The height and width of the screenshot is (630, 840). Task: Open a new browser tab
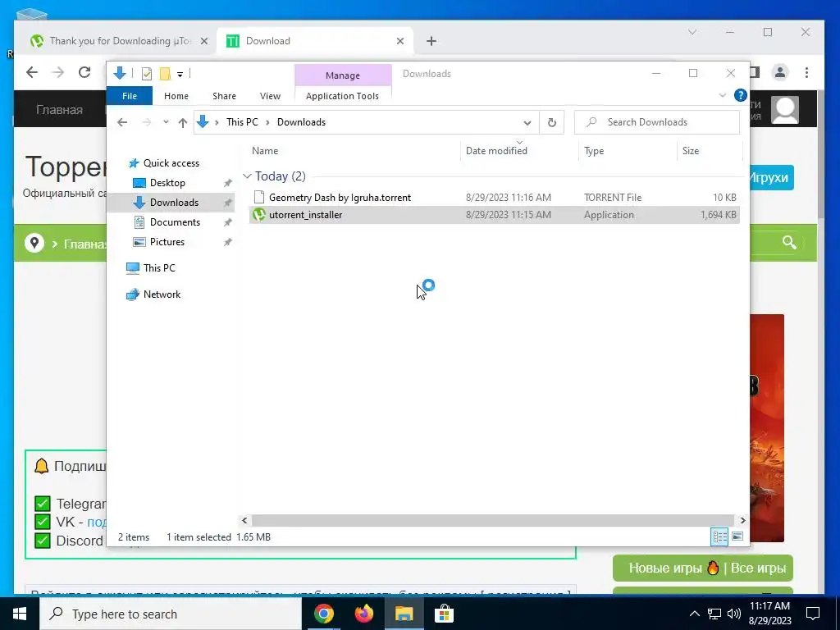click(x=431, y=41)
